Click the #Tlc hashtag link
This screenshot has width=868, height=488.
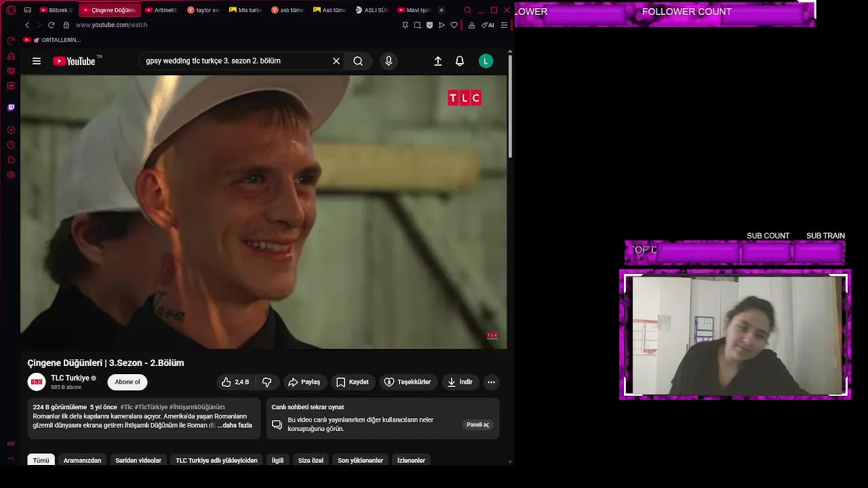click(x=127, y=407)
